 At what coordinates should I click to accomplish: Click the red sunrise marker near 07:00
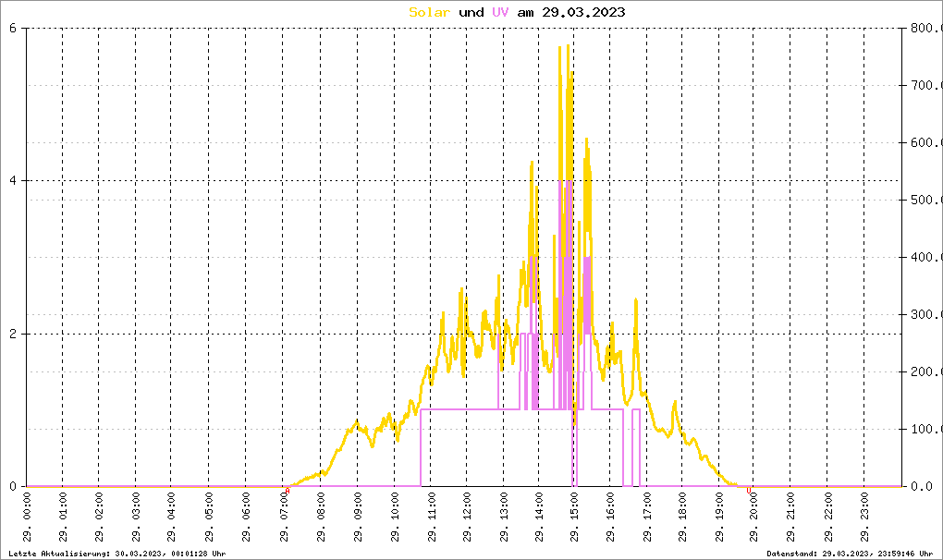tap(288, 491)
